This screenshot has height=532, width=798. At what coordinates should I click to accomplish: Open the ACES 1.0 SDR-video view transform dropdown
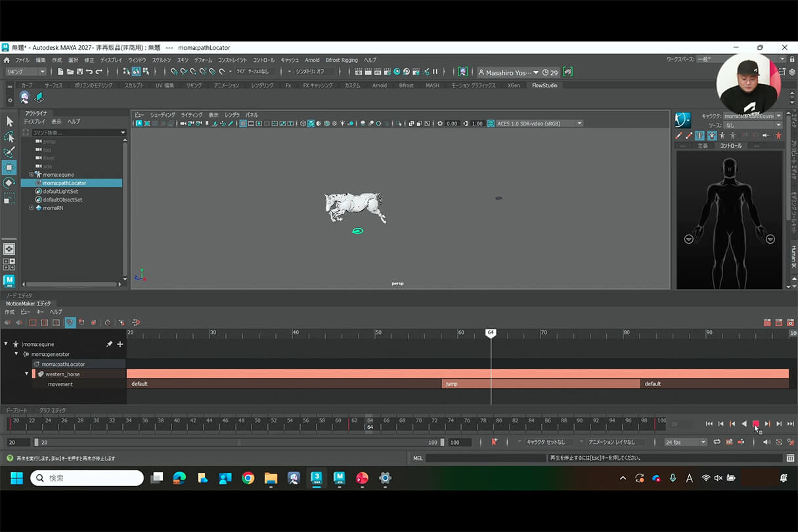[539, 123]
